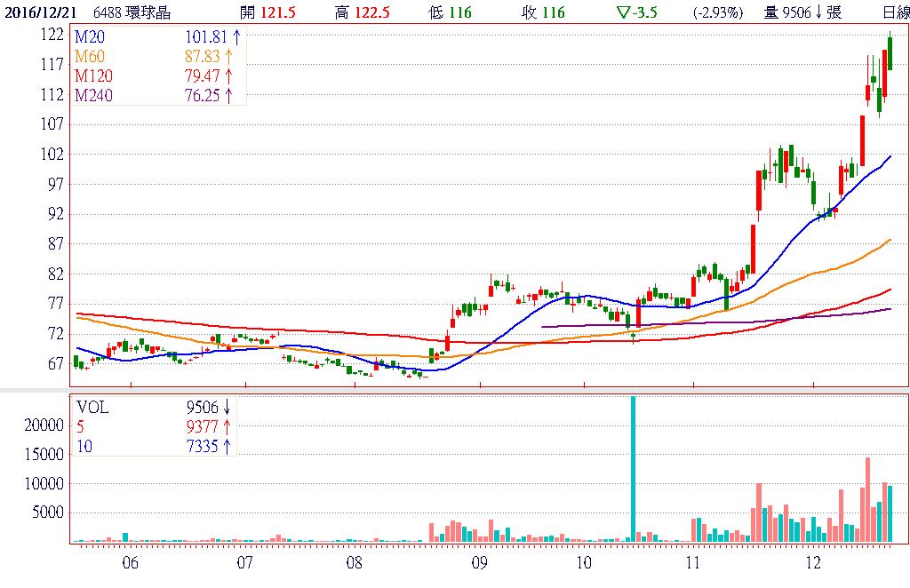The width and height of the screenshot is (910, 588).
Task: Click the up arrow next to 9377
Action: tap(227, 427)
